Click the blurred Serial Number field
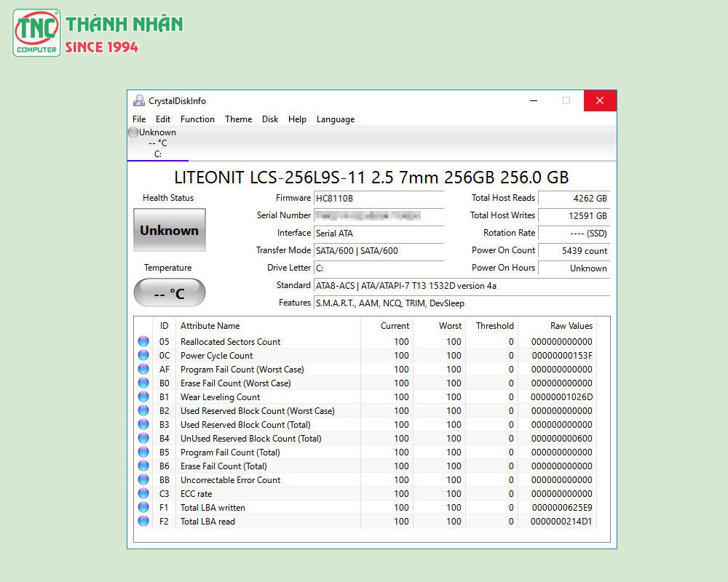This screenshot has width=728, height=582. click(x=379, y=216)
